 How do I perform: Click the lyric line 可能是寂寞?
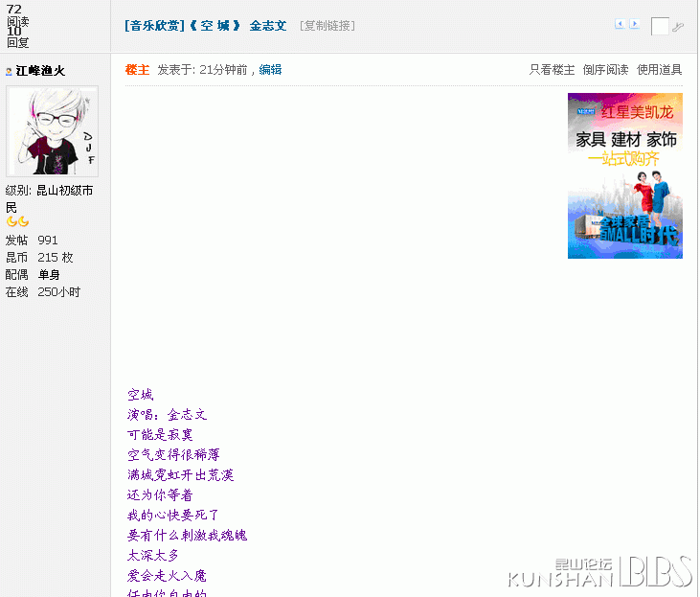(x=160, y=435)
